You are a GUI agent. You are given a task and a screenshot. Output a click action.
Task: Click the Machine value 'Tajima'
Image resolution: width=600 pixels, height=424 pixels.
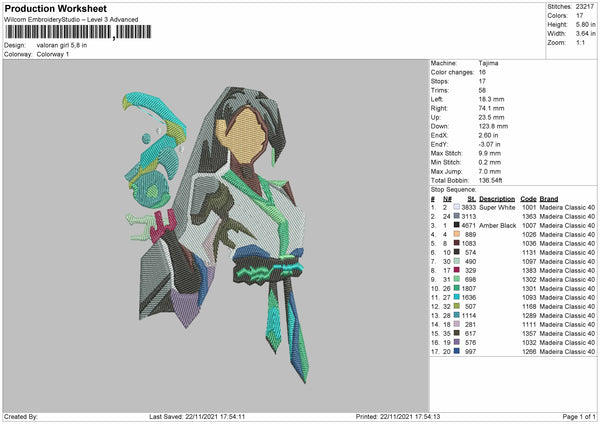(x=488, y=63)
